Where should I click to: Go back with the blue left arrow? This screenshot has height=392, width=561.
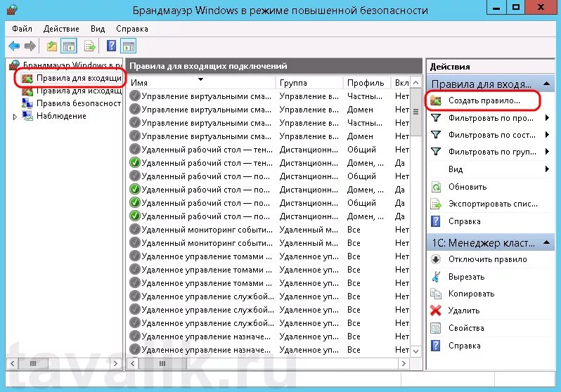point(14,46)
